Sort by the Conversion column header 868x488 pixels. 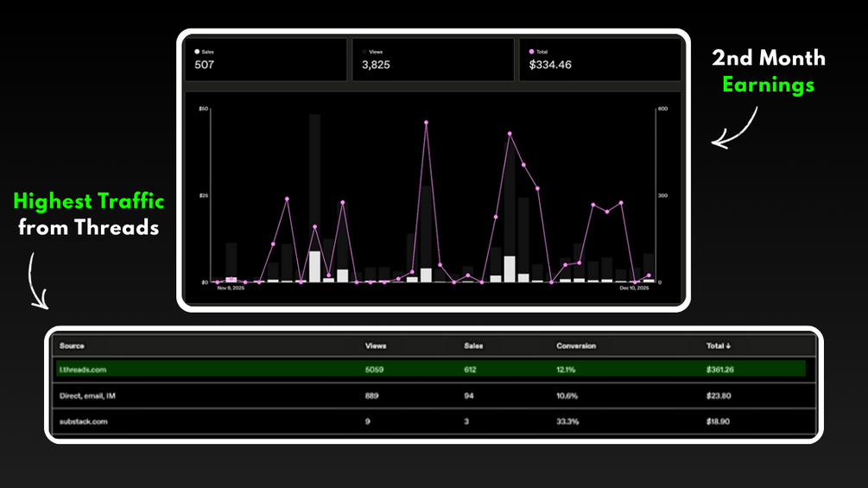pyautogui.click(x=576, y=345)
